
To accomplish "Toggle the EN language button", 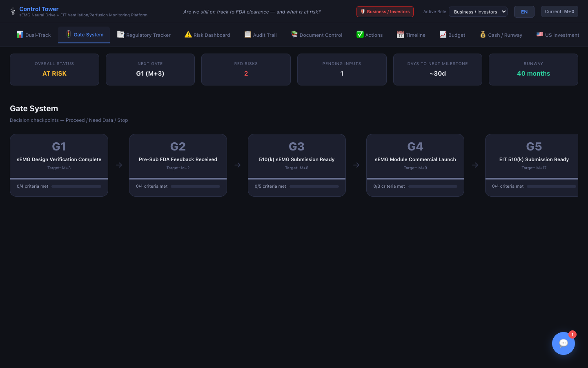I will 524,12.
